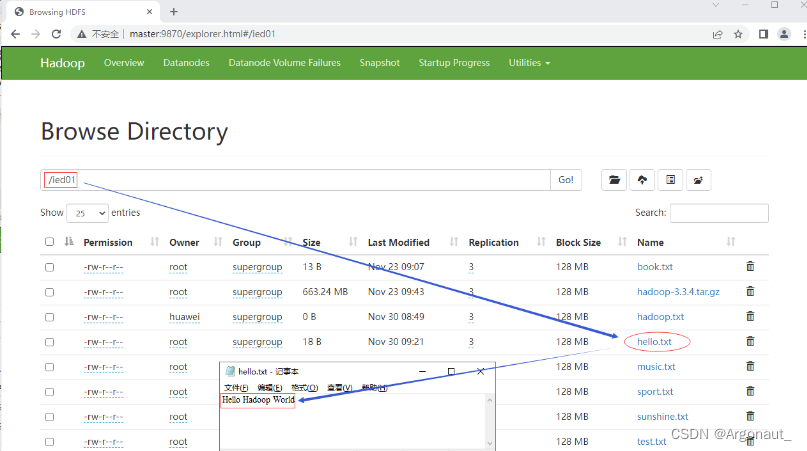Click the cut and paste list icon
Screen dimensions: 807x451
pos(670,180)
